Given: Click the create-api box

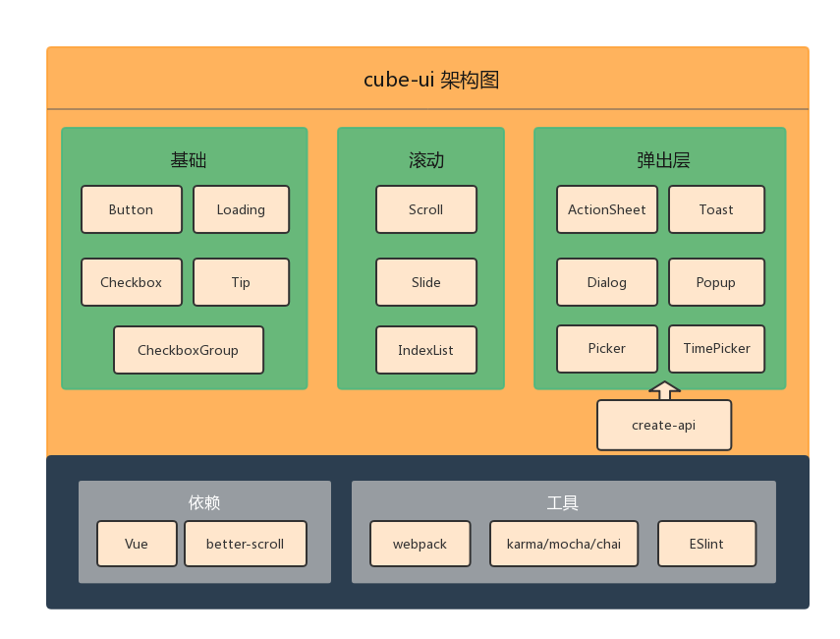Looking at the screenshot, I should coord(664,425).
